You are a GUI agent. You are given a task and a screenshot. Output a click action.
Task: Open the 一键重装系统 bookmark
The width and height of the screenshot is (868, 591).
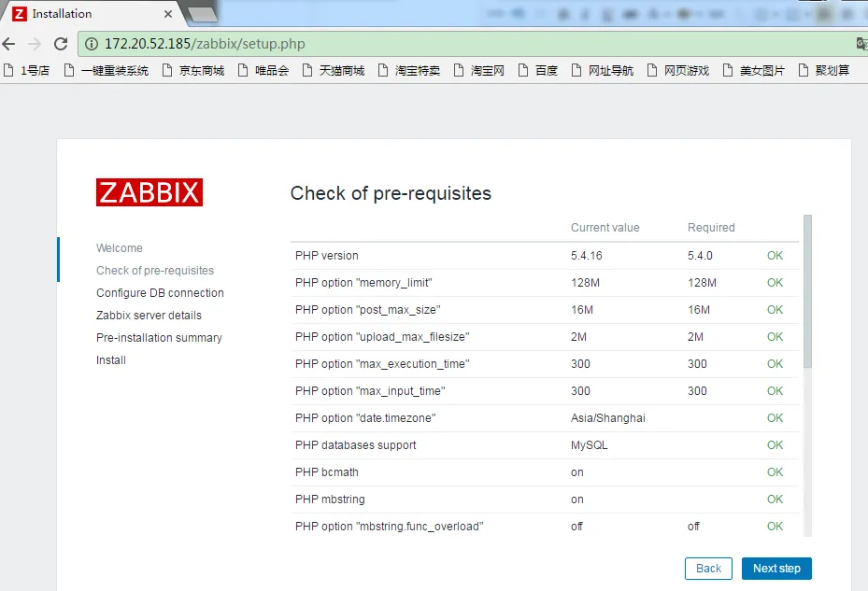tap(107, 70)
